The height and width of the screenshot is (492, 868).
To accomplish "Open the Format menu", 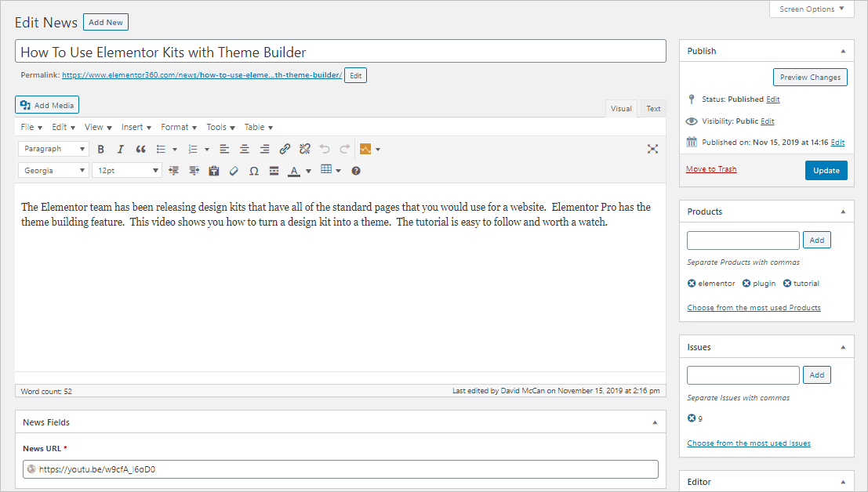I will 178,127.
